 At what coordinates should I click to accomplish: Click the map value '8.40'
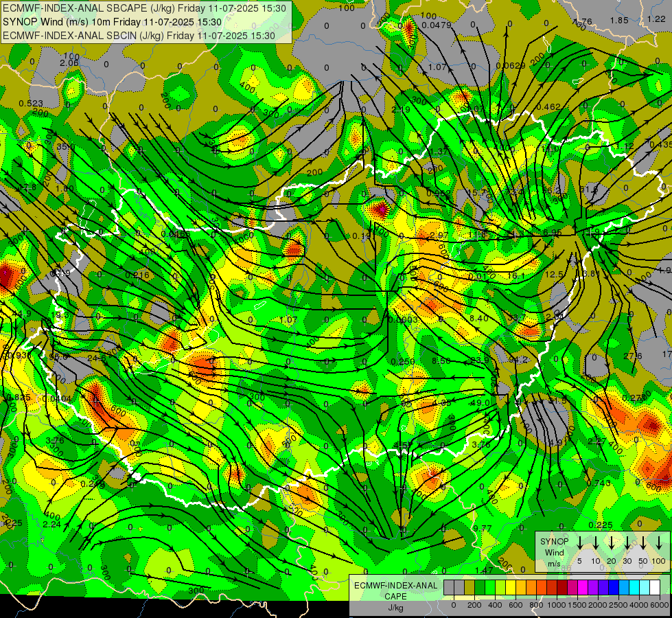[478, 318]
